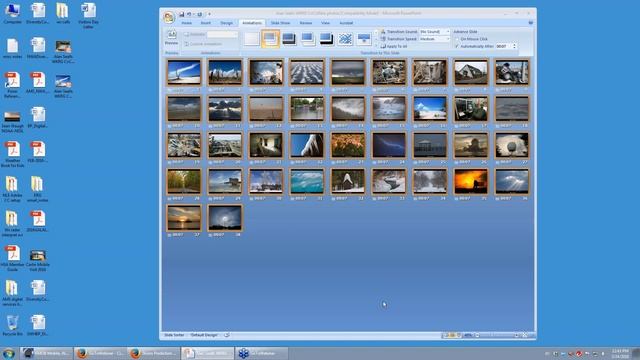The width and height of the screenshot is (640, 360).
Task: Apply the dissolve pattern transition effect
Action: [x=345, y=39]
